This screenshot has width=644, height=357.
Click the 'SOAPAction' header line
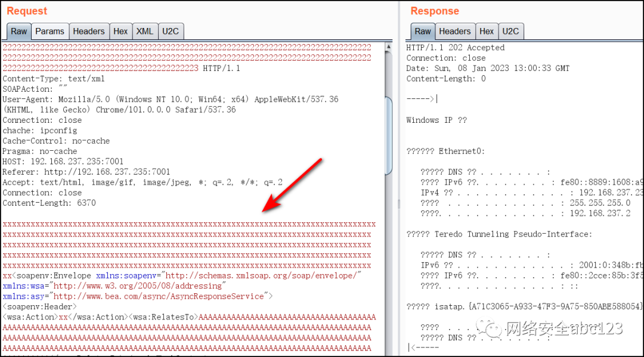(35, 89)
